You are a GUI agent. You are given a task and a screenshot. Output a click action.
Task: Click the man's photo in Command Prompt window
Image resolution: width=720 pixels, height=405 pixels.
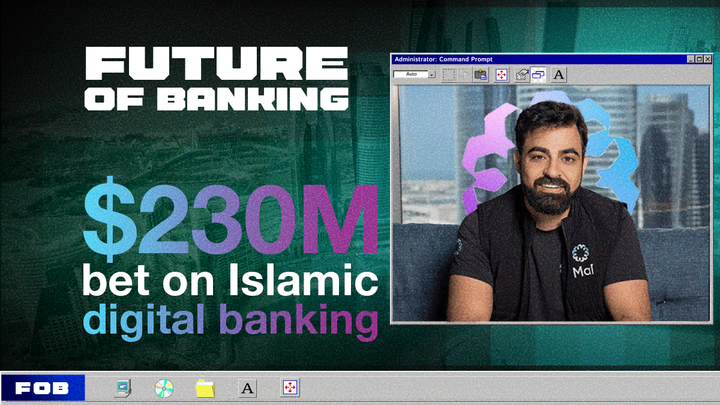[552, 203]
